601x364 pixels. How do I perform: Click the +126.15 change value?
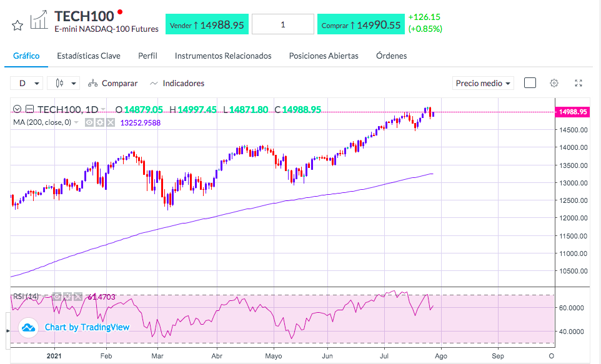pos(424,17)
